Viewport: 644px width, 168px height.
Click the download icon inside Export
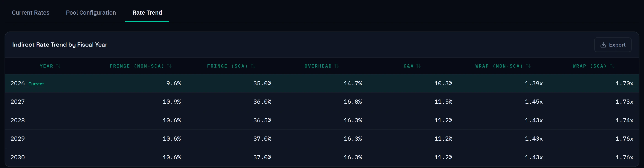coord(603,45)
